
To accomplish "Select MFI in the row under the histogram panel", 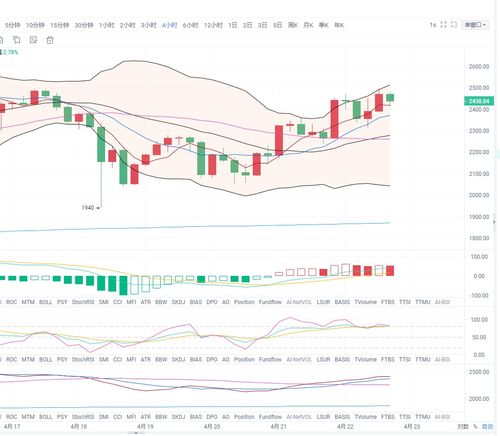I will [x=131, y=302].
